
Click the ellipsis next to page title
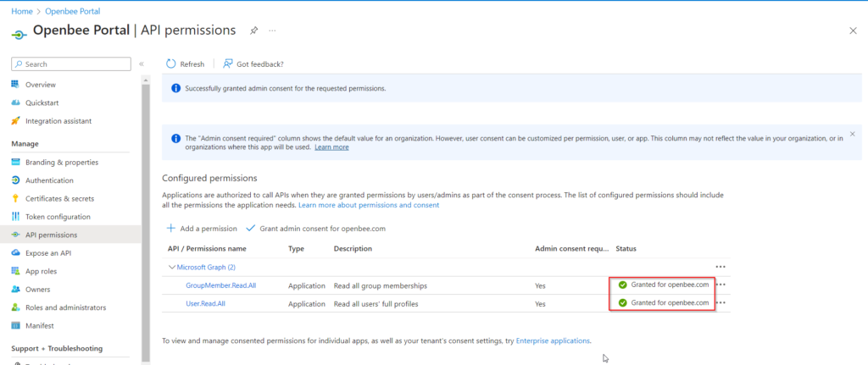coord(272,30)
